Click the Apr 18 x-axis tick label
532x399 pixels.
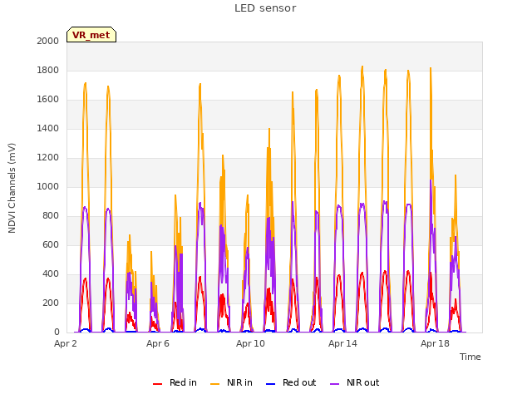tap(435, 343)
